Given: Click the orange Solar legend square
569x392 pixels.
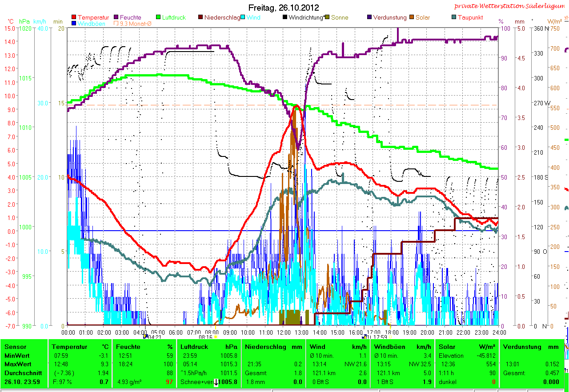Looking at the screenshot, I should 412,18.
